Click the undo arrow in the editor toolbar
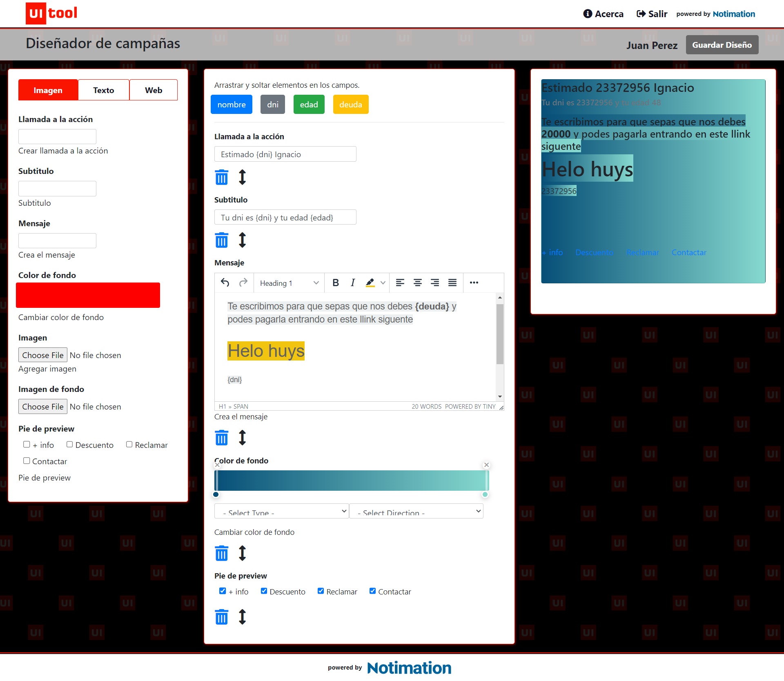 click(225, 283)
